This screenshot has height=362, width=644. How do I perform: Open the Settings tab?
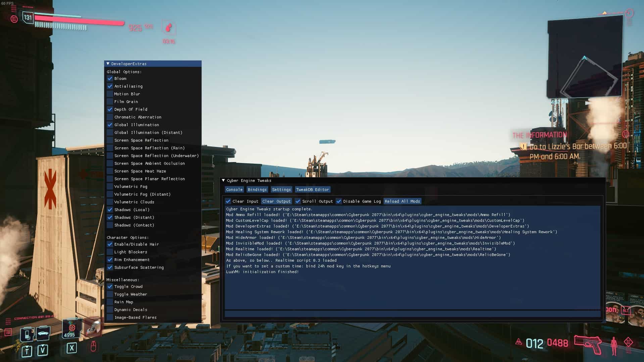tap(281, 190)
